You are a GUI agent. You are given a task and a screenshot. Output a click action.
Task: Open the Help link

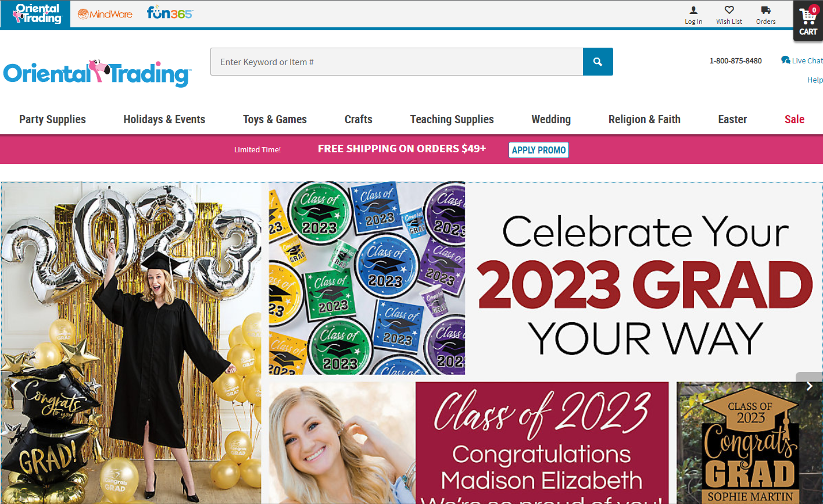(x=815, y=80)
